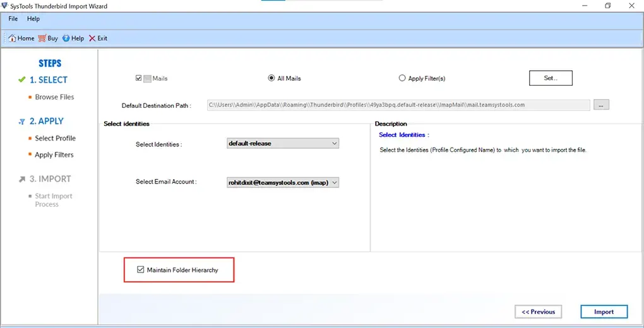Click the Exit toolbar icon
644x328 pixels.
[x=92, y=38]
